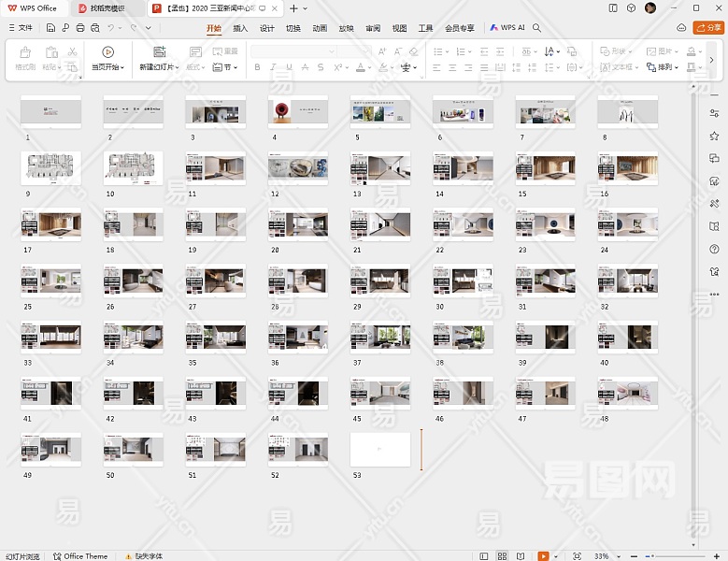Image resolution: width=728 pixels, height=561 pixels.
Task: Click the 缺失字体 missing fonts notice
Action: point(144,555)
